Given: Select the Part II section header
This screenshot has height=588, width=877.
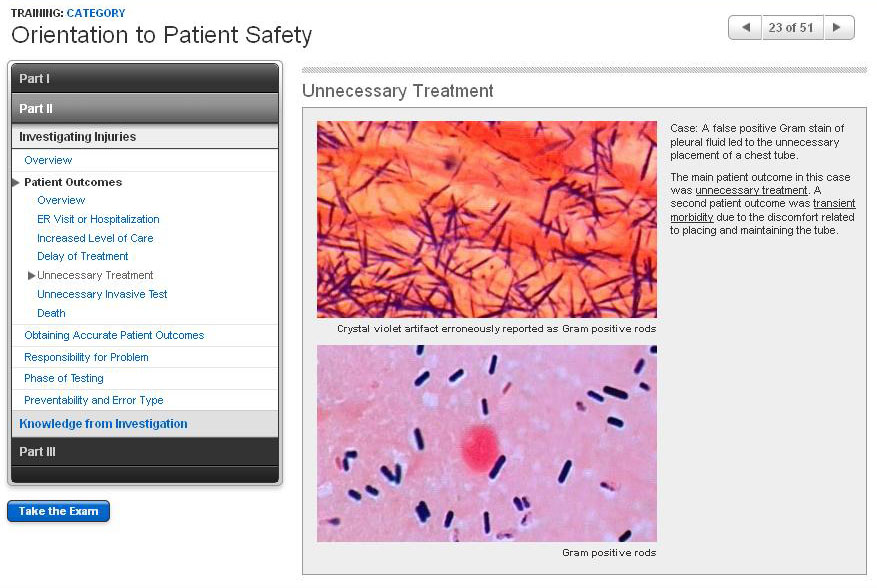Looking at the screenshot, I should click(x=144, y=108).
